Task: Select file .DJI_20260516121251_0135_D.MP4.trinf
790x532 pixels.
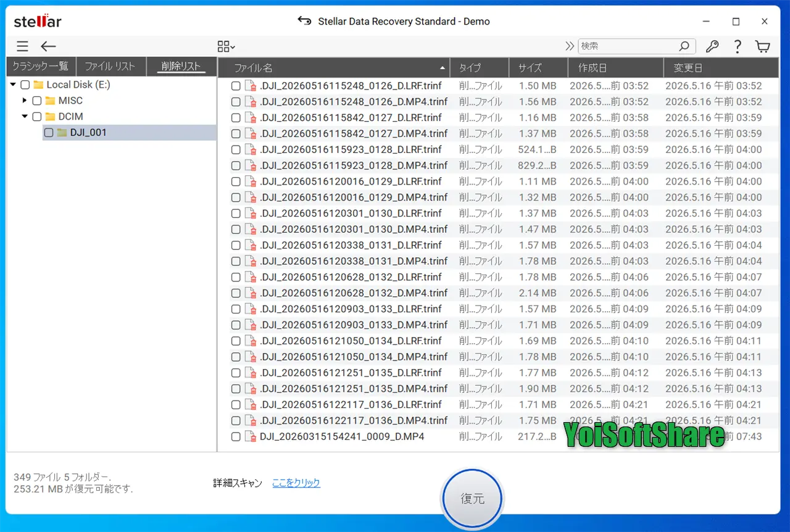Action: [354, 389]
